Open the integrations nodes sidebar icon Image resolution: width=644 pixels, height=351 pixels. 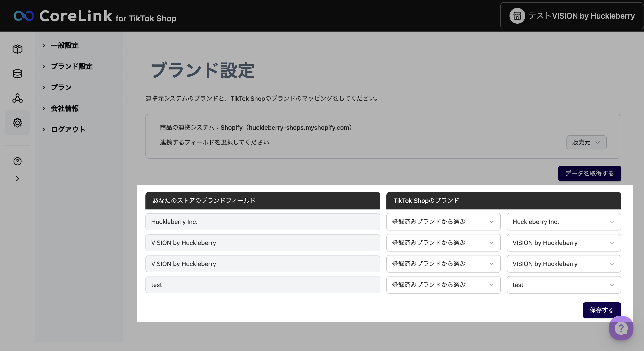coord(18,98)
